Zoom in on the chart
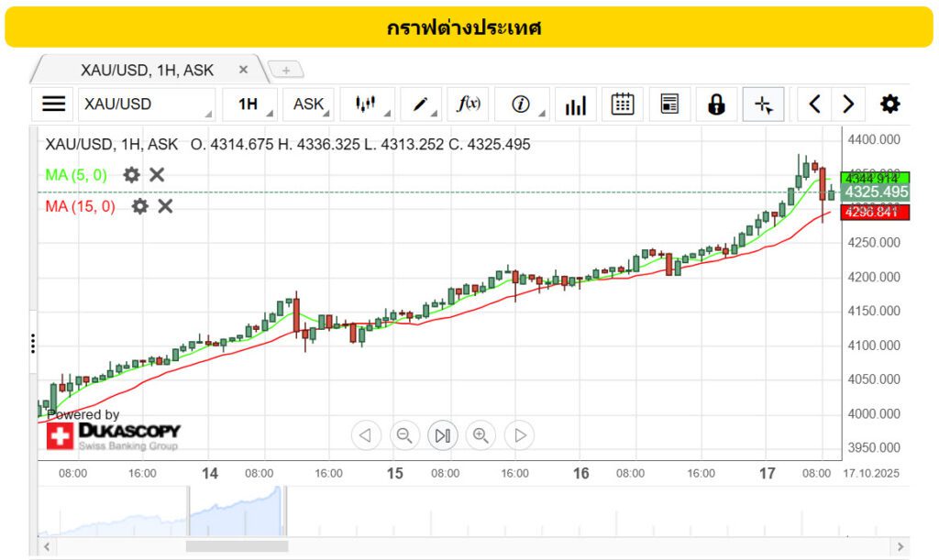 pos(481,435)
